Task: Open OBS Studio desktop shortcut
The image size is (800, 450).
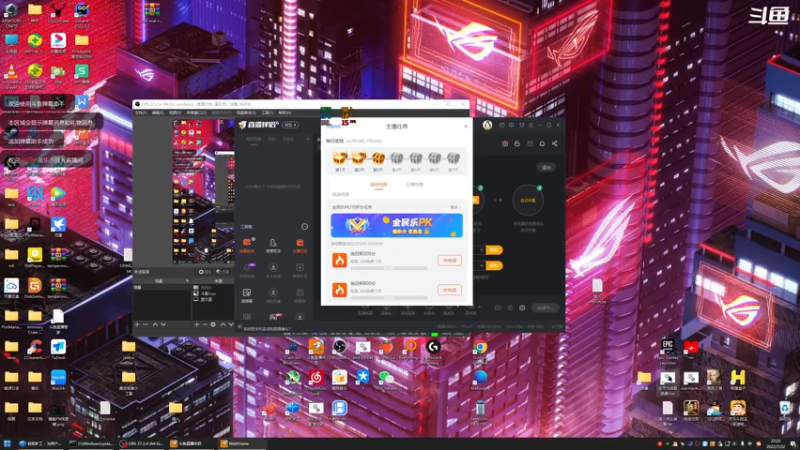Action: click(339, 351)
